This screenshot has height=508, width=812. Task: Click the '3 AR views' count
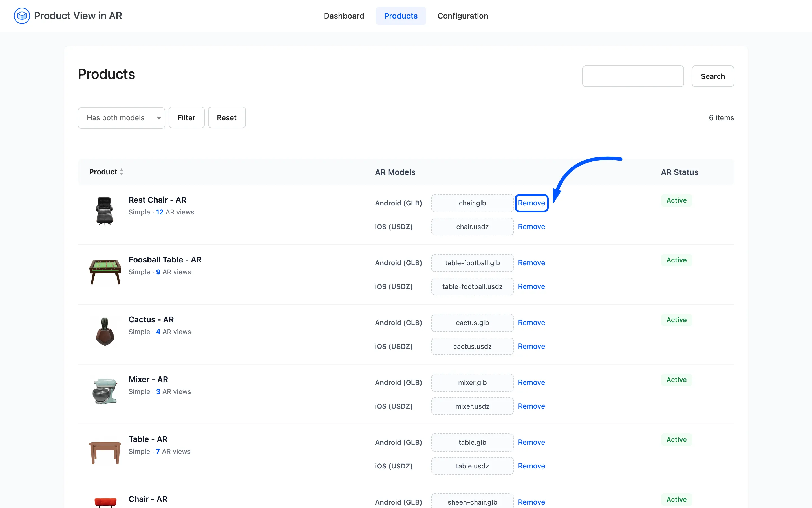click(x=173, y=391)
